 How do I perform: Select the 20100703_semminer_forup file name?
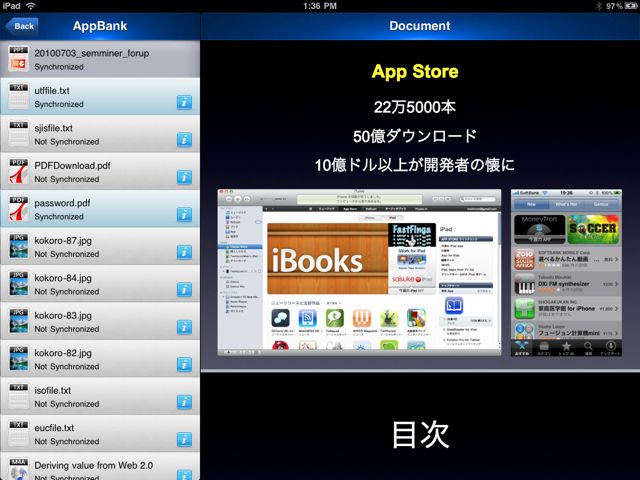tap(91, 53)
